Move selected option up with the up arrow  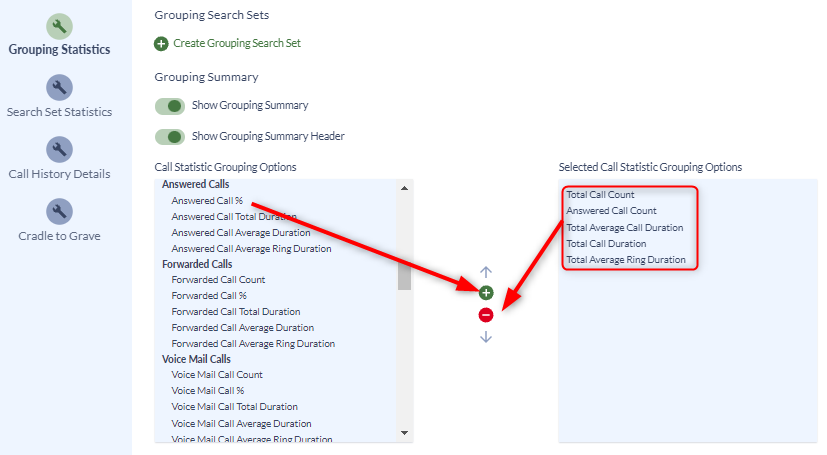486,272
